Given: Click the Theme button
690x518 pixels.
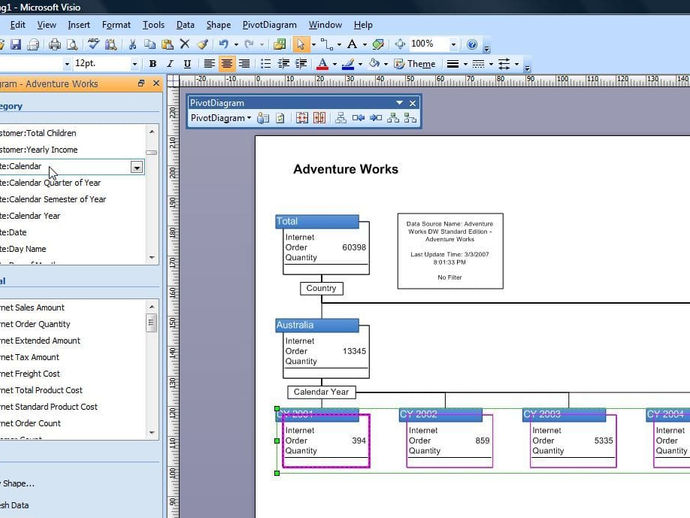Looking at the screenshot, I should coord(415,64).
